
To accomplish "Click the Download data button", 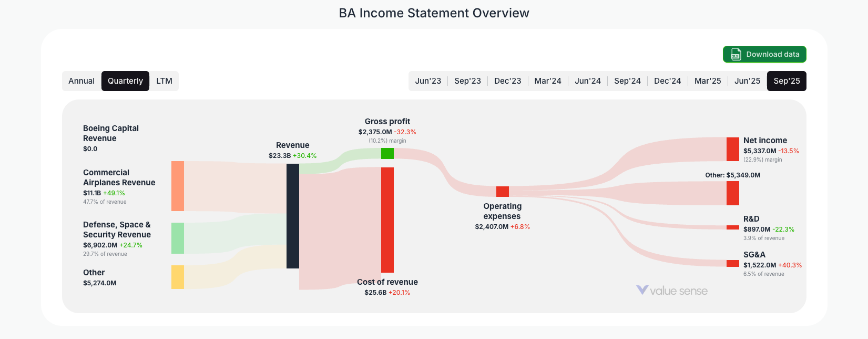I will (764, 54).
